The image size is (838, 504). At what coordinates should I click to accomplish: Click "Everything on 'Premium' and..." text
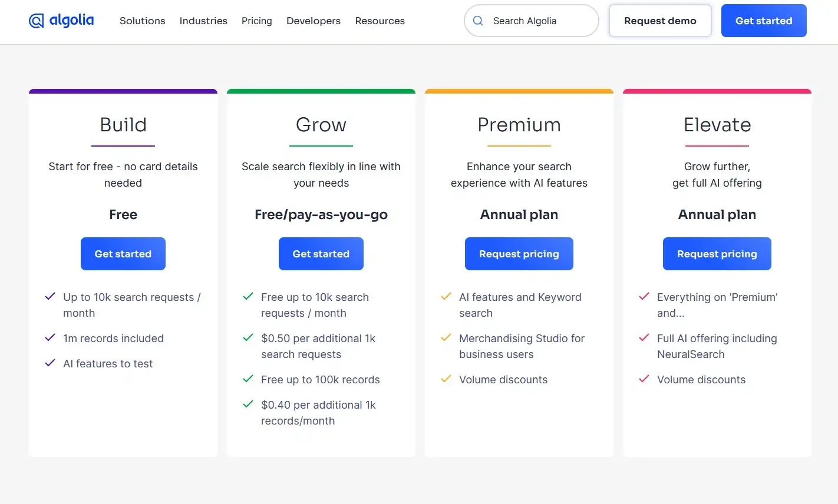(x=717, y=305)
